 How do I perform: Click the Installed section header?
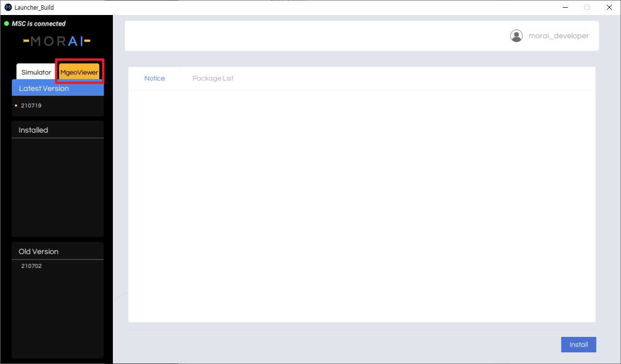(33, 130)
